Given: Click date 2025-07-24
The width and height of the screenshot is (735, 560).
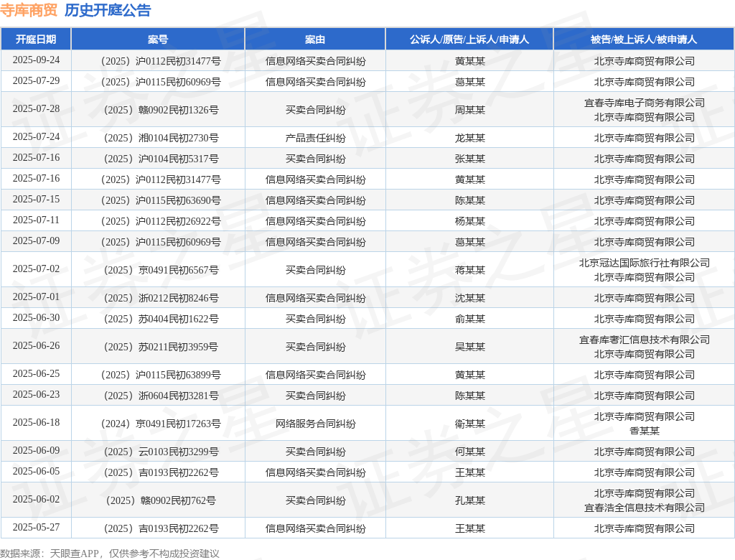Looking at the screenshot, I should point(36,137).
